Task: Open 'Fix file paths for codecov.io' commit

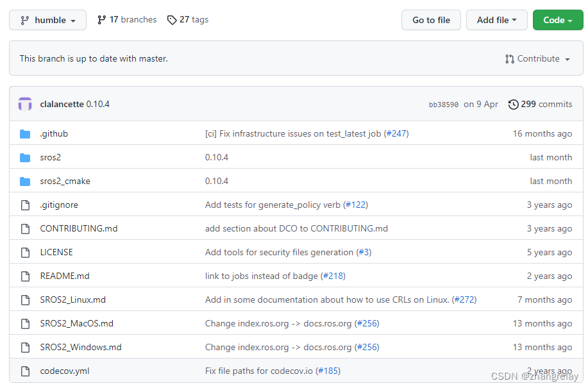Action: [259, 371]
